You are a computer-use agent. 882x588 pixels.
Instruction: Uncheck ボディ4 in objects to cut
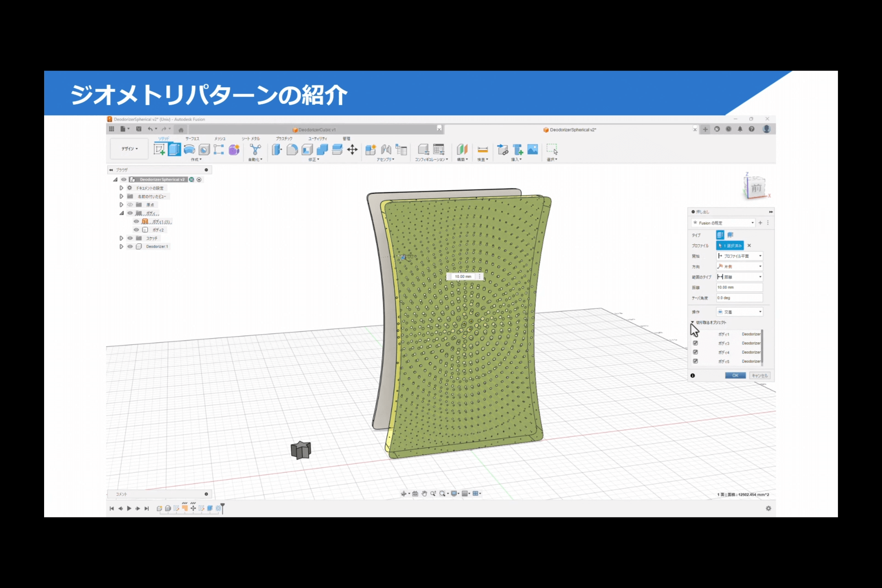695,352
